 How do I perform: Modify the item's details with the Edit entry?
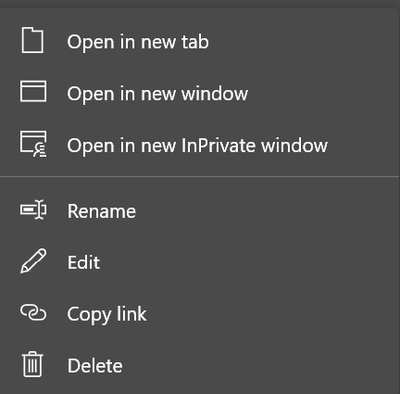(x=200, y=262)
